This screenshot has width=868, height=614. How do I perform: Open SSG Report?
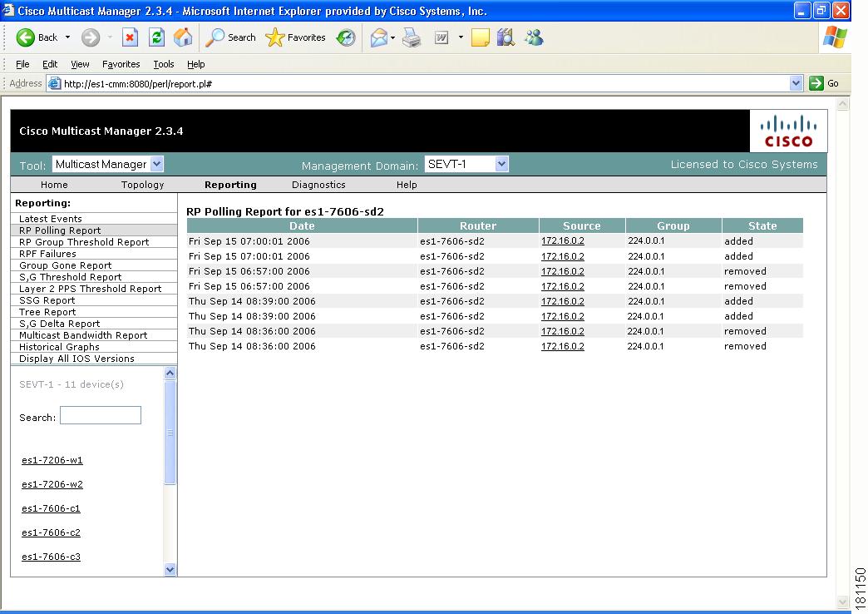click(47, 300)
